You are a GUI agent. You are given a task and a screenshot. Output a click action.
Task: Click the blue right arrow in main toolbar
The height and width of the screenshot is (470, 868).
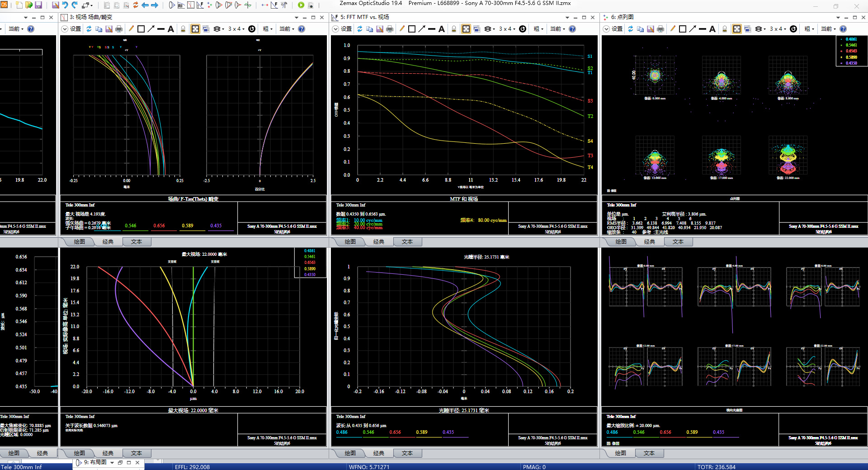pos(155,5)
